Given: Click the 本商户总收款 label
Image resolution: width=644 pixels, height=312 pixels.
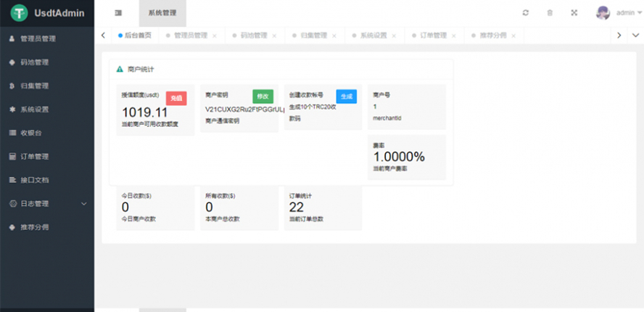Looking at the screenshot, I should 222,219.
